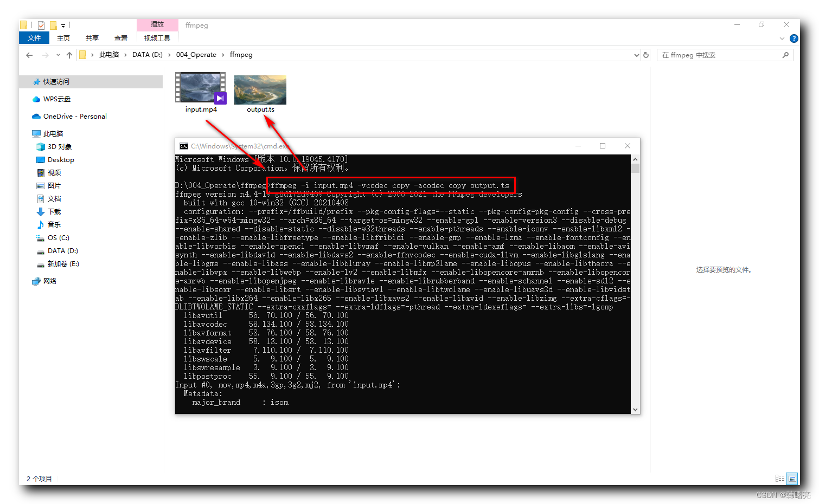Open the 文件 ribbon tab

pos(34,38)
